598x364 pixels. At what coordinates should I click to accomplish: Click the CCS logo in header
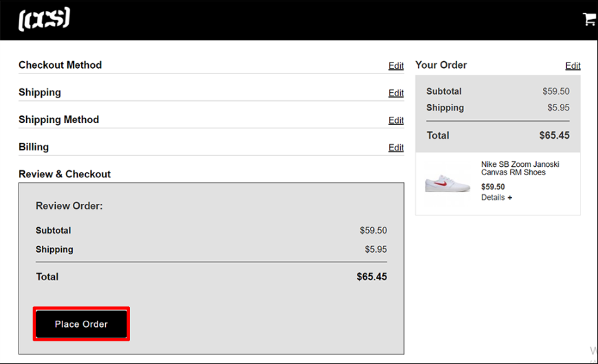click(44, 19)
